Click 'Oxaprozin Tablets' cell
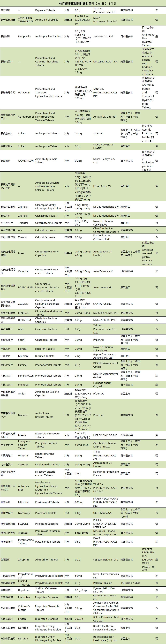 point(46,329)
